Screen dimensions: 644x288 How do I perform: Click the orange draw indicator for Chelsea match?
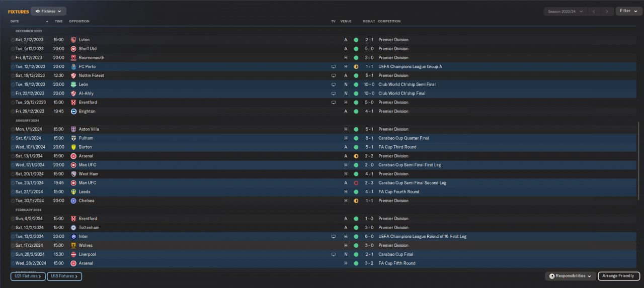pos(356,201)
